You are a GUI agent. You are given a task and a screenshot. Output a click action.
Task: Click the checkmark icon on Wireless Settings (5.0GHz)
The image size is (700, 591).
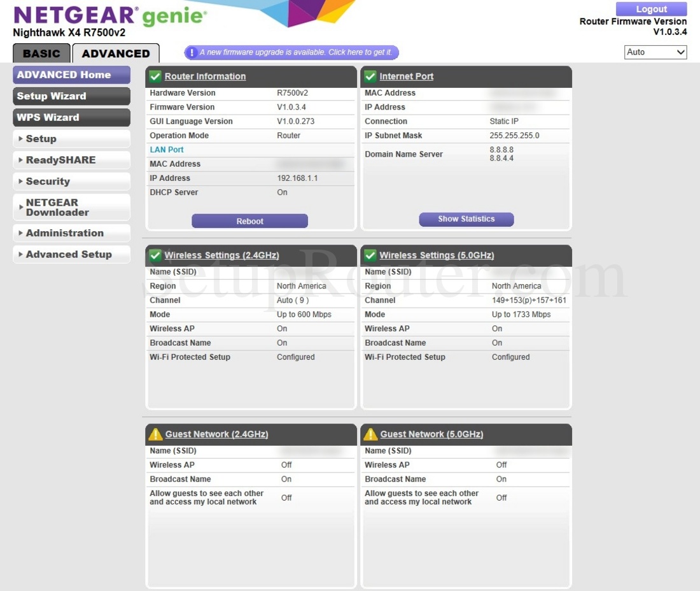pyautogui.click(x=370, y=255)
